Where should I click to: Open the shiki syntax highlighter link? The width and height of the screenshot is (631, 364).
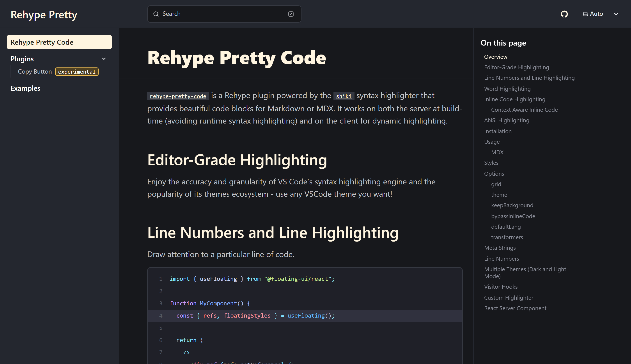pyautogui.click(x=344, y=96)
